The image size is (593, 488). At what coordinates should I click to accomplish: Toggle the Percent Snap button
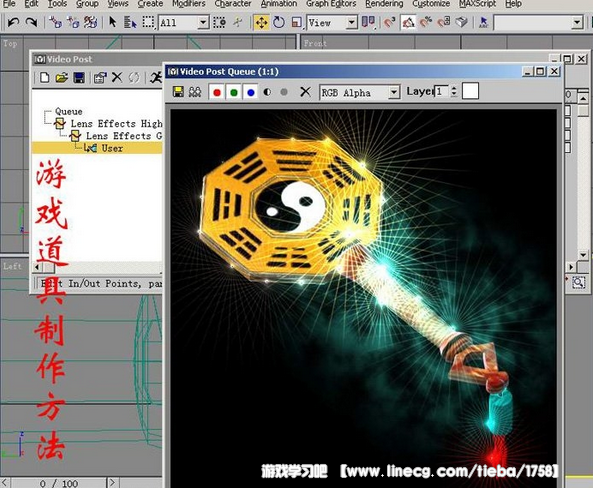click(x=426, y=22)
